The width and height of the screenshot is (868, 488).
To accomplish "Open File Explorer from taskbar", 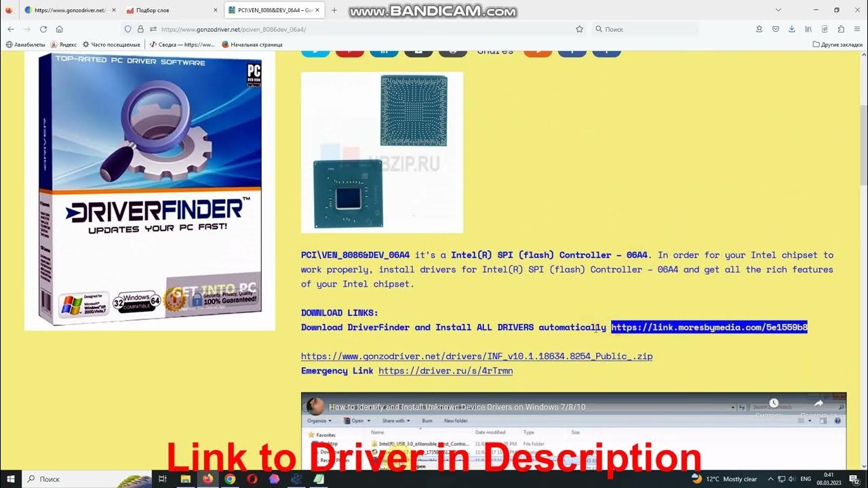I will [185, 479].
